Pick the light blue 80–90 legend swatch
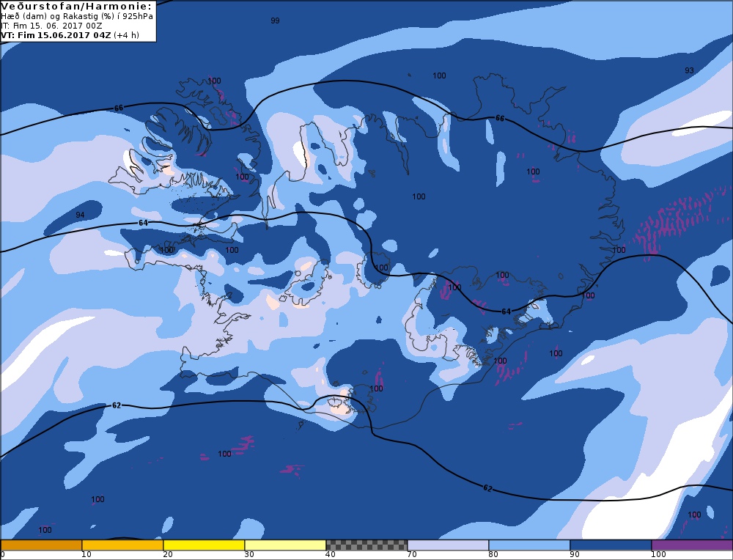Screen dimensions: 733x560 (529, 545)
